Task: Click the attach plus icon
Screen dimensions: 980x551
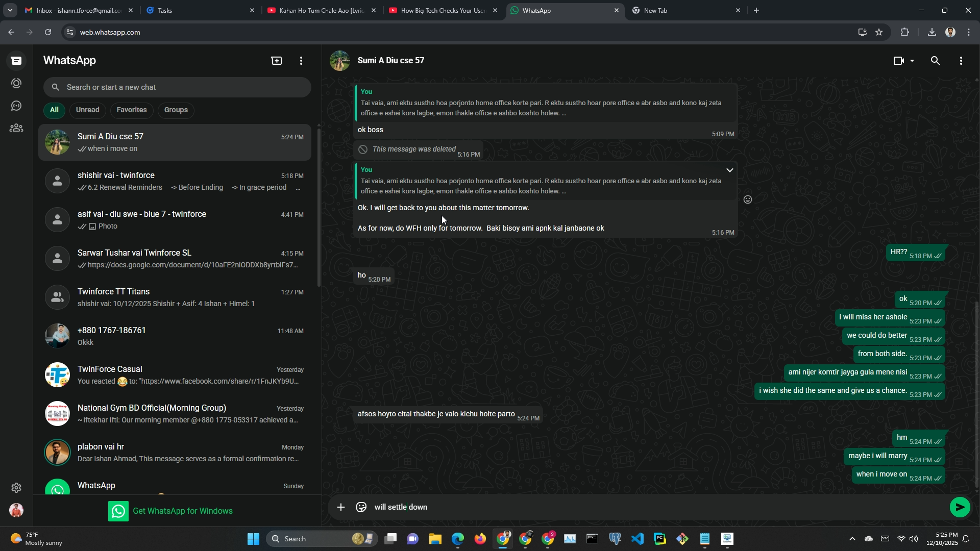Action: pyautogui.click(x=341, y=507)
